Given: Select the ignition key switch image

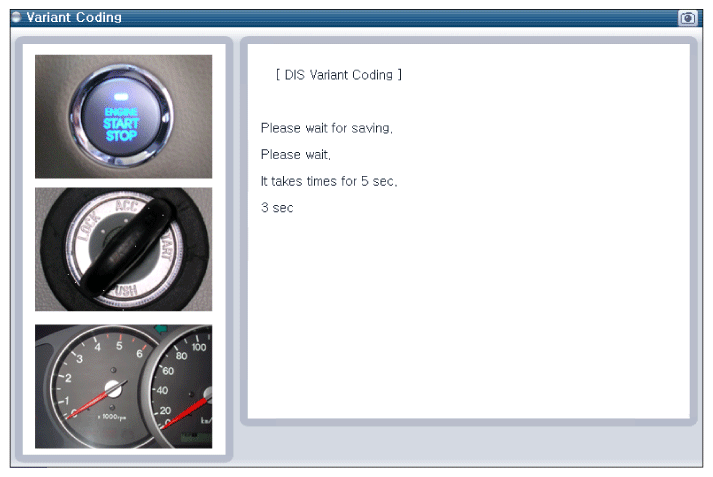Looking at the screenshot, I should (x=123, y=249).
